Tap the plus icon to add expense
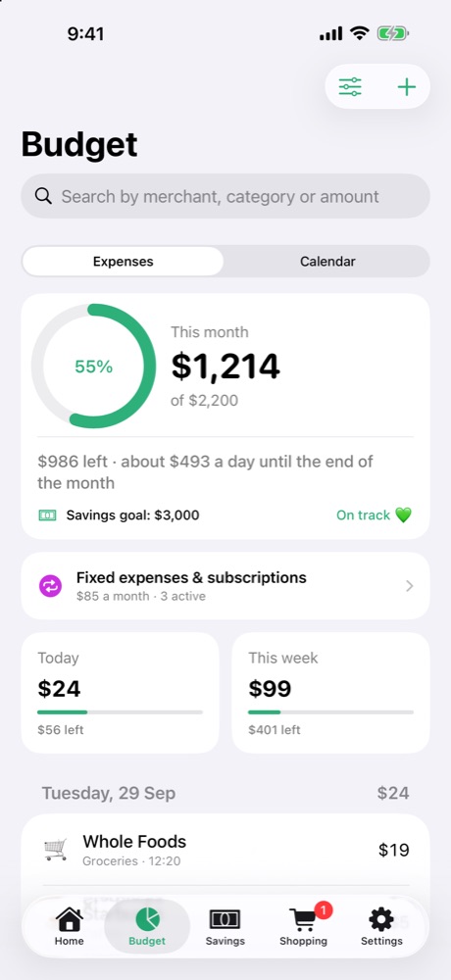This screenshot has width=451, height=980. [407, 87]
